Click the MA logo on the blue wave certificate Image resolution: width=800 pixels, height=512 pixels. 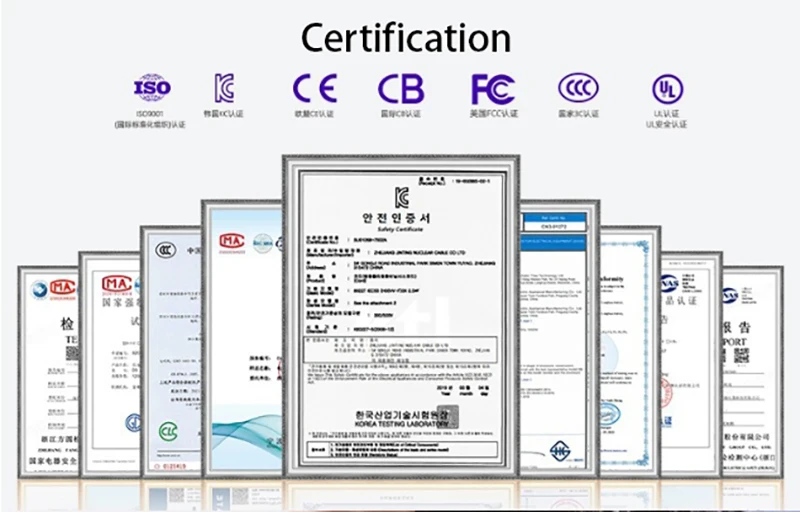[232, 241]
